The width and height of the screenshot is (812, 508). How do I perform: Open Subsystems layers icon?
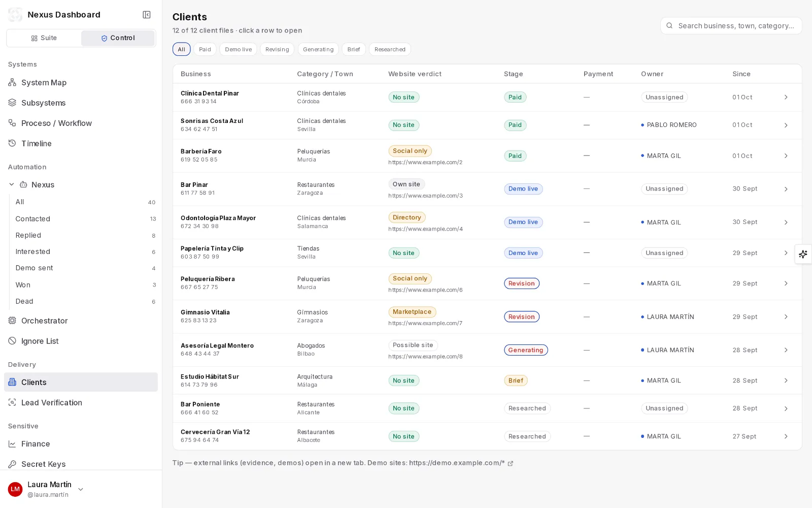coord(12,103)
